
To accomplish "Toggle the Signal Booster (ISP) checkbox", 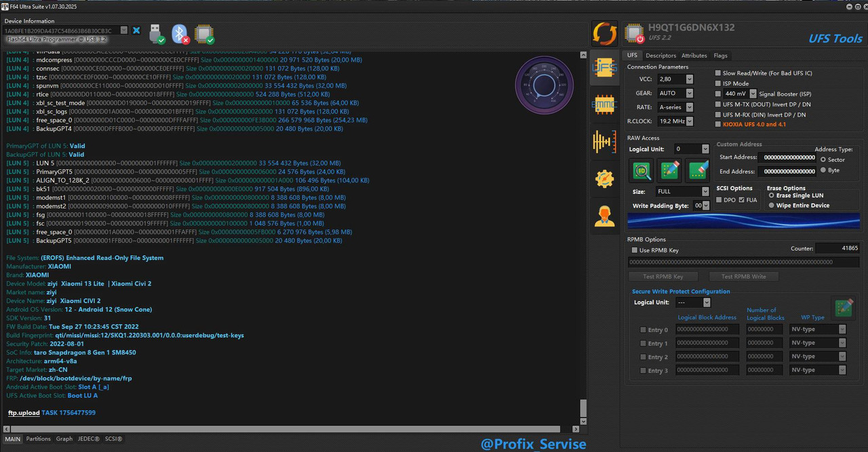I will pos(718,94).
